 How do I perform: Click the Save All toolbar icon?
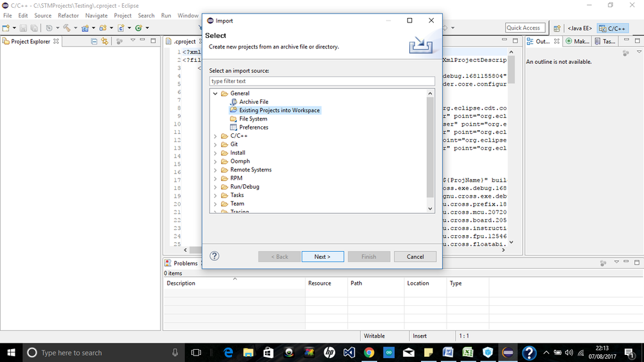pos(34,28)
